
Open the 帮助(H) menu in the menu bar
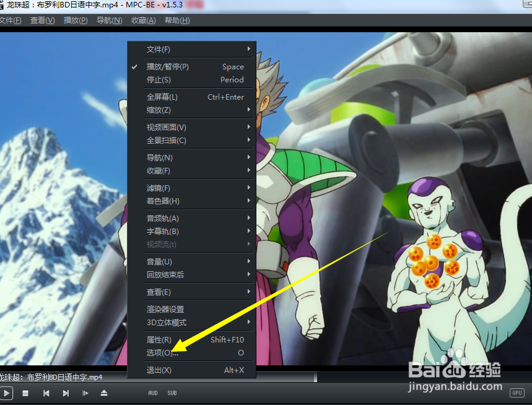pos(177,20)
